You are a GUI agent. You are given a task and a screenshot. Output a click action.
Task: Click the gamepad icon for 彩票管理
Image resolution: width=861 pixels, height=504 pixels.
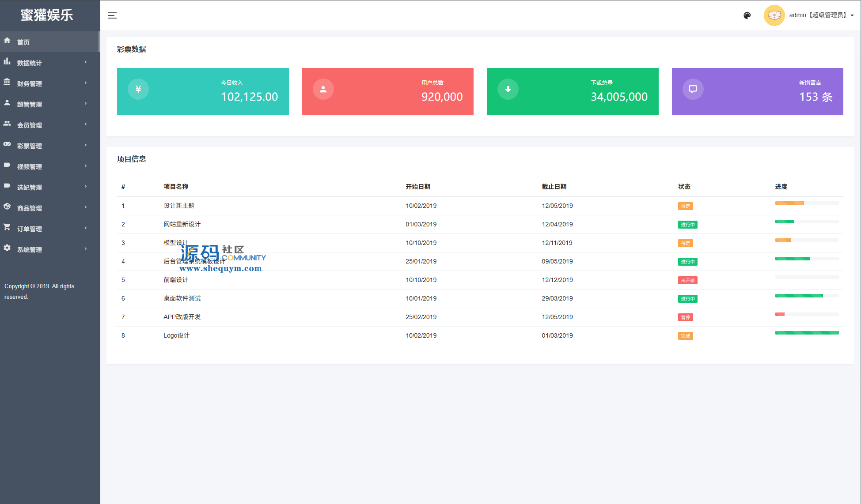[x=7, y=144]
